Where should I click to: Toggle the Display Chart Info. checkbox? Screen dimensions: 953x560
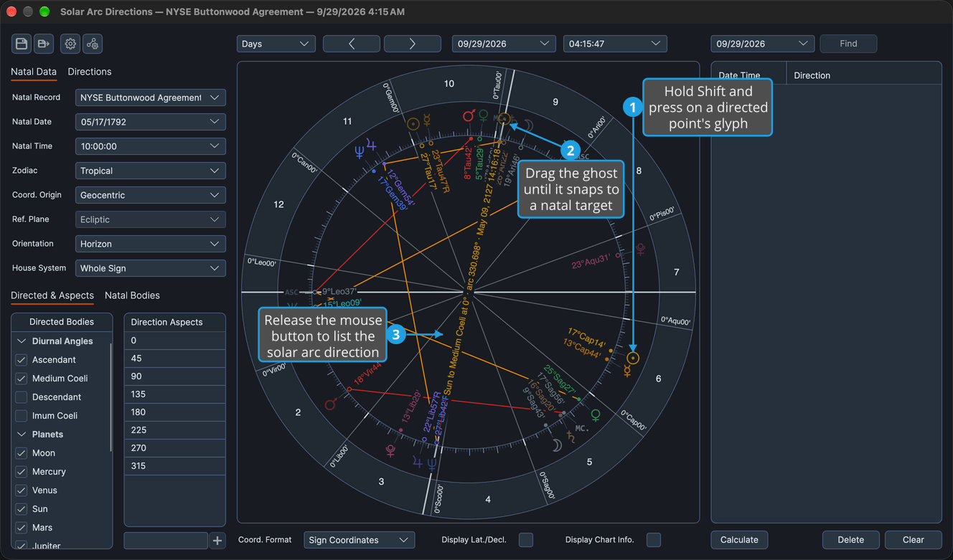point(654,540)
